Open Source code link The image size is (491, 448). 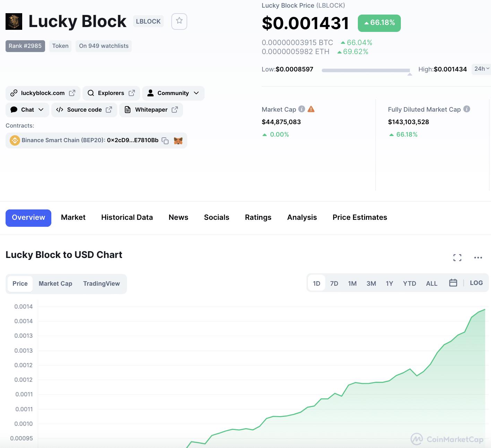click(84, 110)
